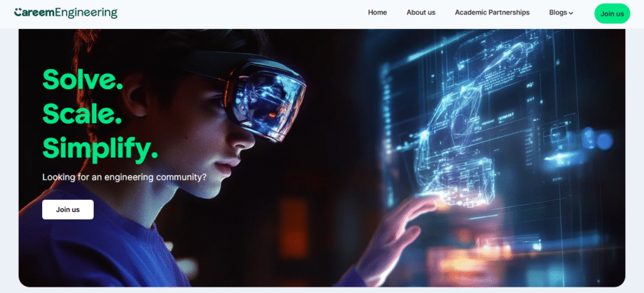Go to the Home page
This screenshot has height=293, width=644.
(x=377, y=13)
